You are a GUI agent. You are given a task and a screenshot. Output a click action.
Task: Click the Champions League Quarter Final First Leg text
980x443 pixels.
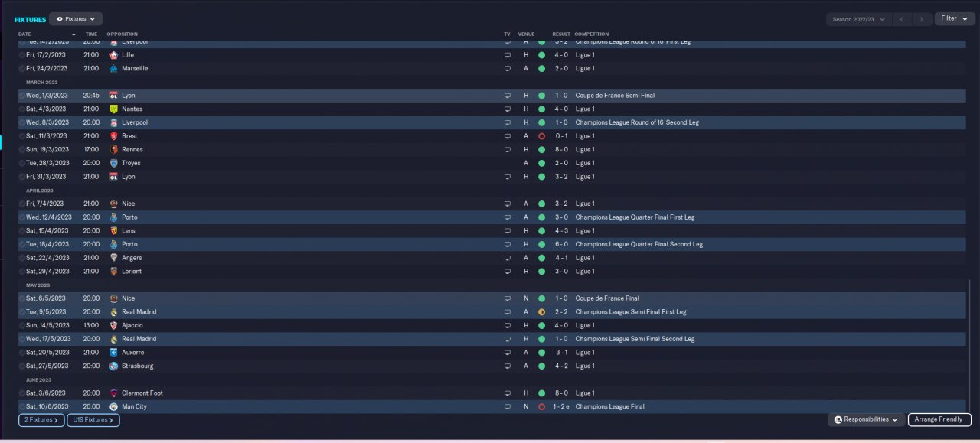tap(635, 217)
